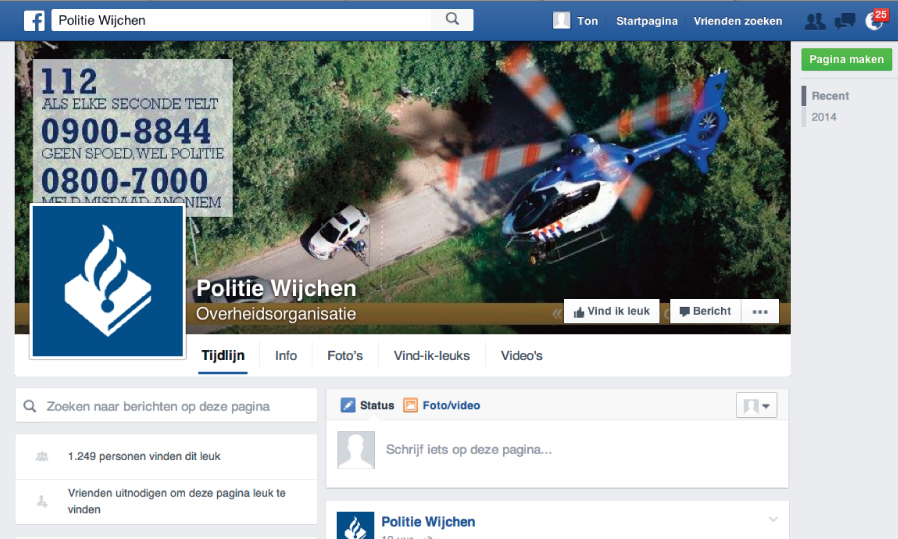Click the Facebook logo icon
Viewport: 898px width, 539px height.
(34, 20)
